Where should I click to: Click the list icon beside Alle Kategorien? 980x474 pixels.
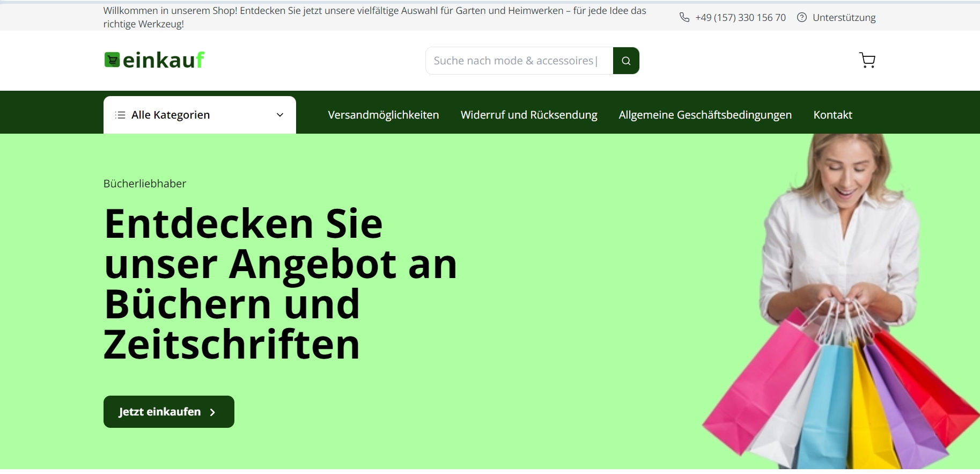120,115
